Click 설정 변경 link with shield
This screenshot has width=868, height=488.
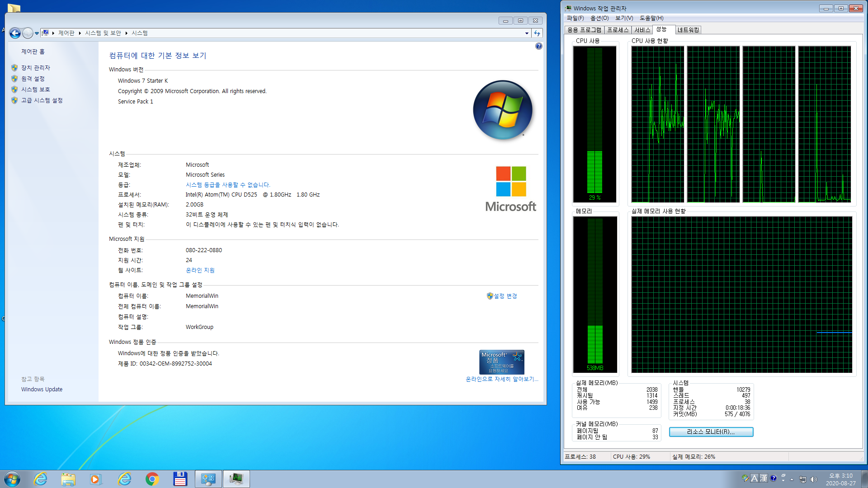click(505, 296)
